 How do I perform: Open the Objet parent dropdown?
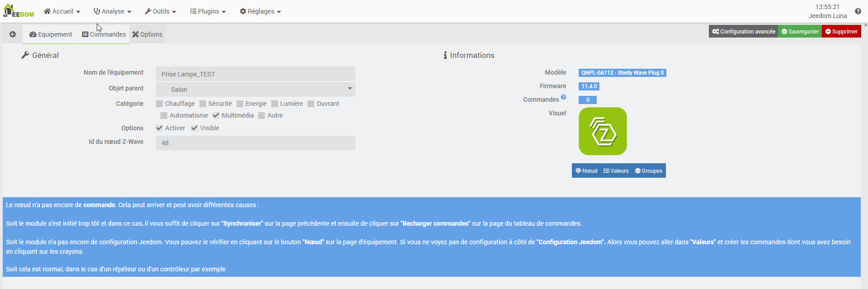(x=255, y=90)
